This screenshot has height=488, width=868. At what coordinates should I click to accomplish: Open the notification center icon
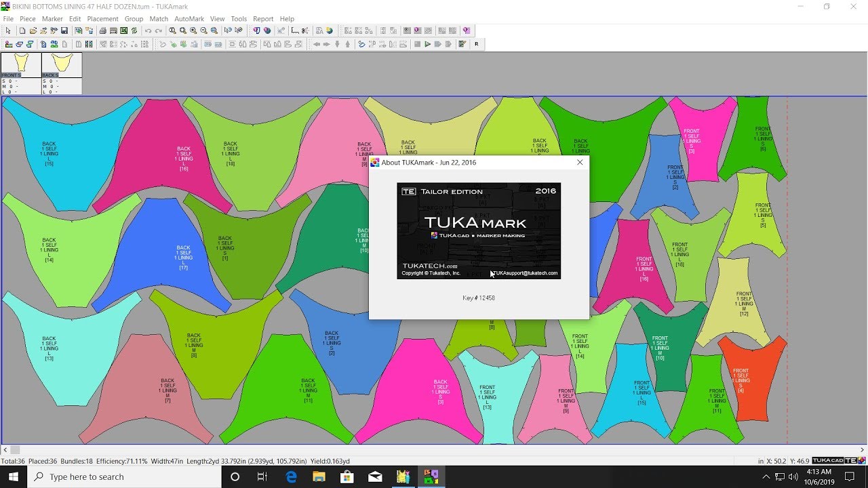850,476
